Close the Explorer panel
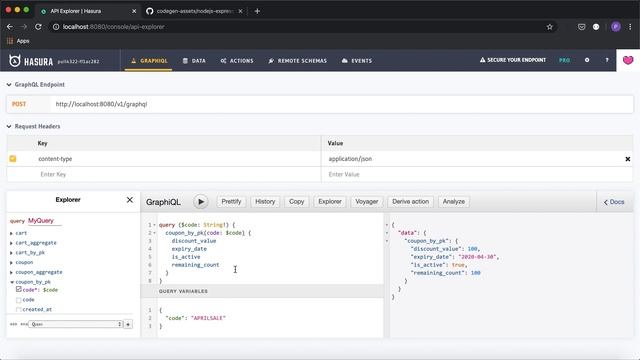Screen dimensions: 640x360 pyautogui.click(x=130, y=200)
